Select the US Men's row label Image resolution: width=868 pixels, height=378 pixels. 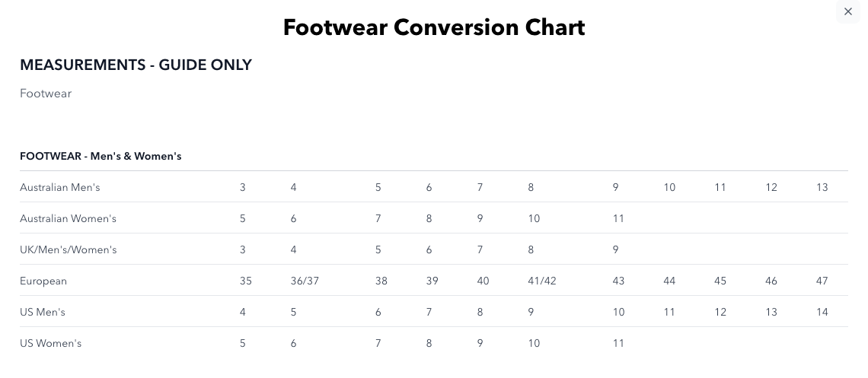click(x=43, y=312)
